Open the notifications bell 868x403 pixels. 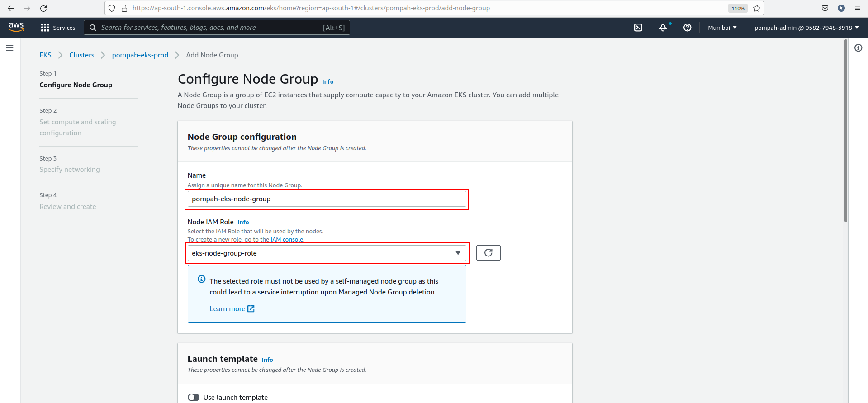tap(663, 28)
